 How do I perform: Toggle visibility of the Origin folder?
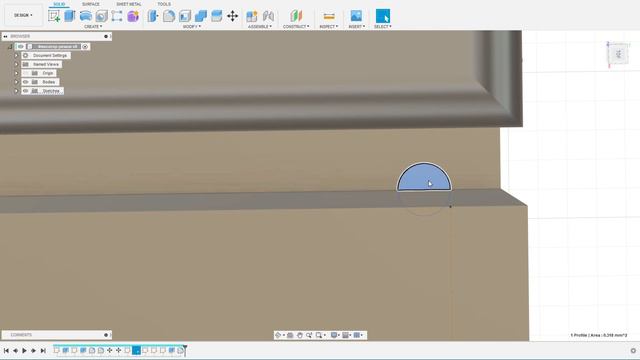click(26, 73)
